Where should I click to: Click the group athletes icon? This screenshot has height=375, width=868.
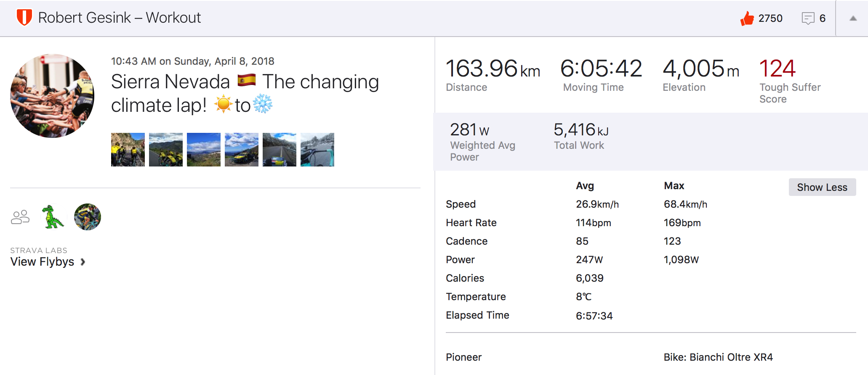tap(20, 217)
